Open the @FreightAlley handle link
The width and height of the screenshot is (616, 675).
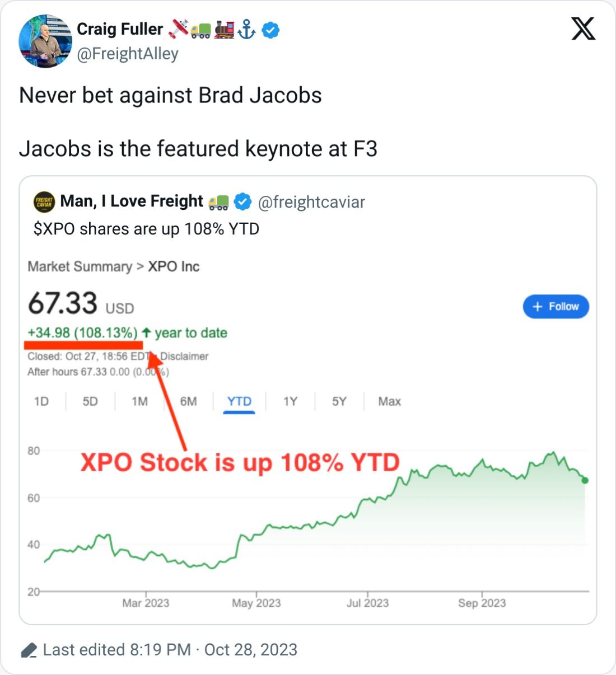click(x=128, y=54)
